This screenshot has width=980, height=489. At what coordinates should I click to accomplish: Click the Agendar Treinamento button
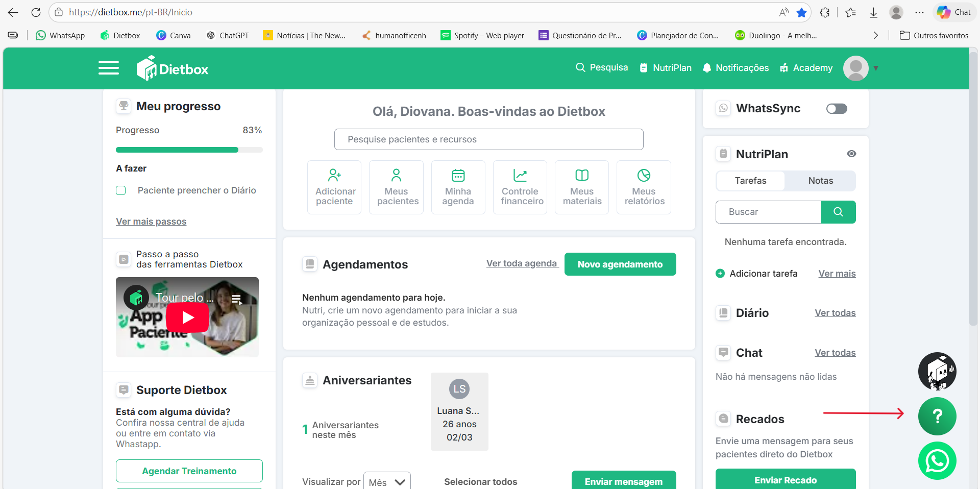click(189, 471)
